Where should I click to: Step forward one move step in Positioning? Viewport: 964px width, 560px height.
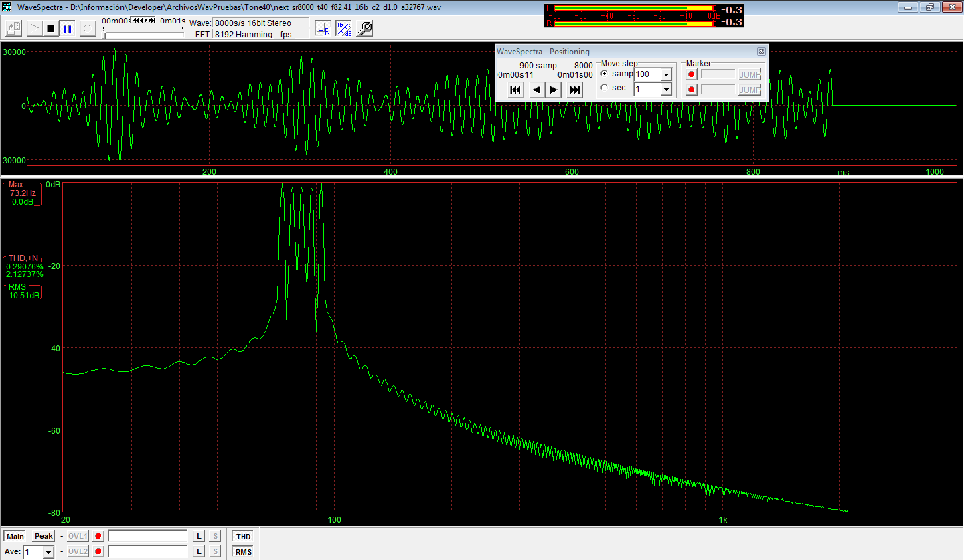coord(553,90)
